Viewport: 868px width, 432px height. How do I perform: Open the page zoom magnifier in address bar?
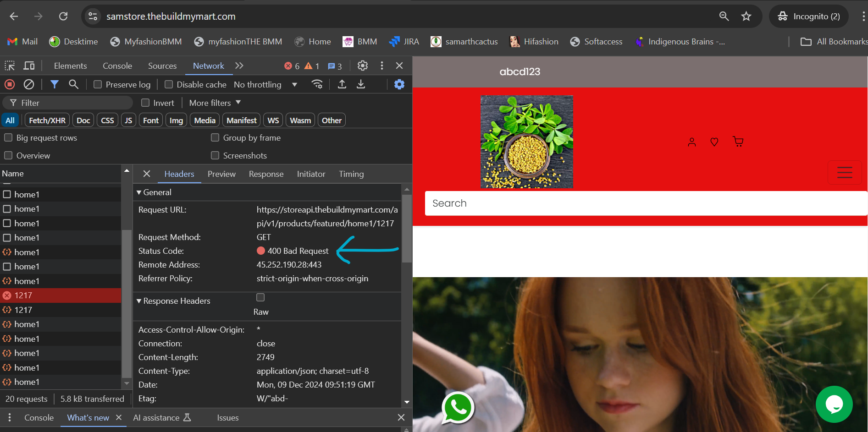[724, 16]
